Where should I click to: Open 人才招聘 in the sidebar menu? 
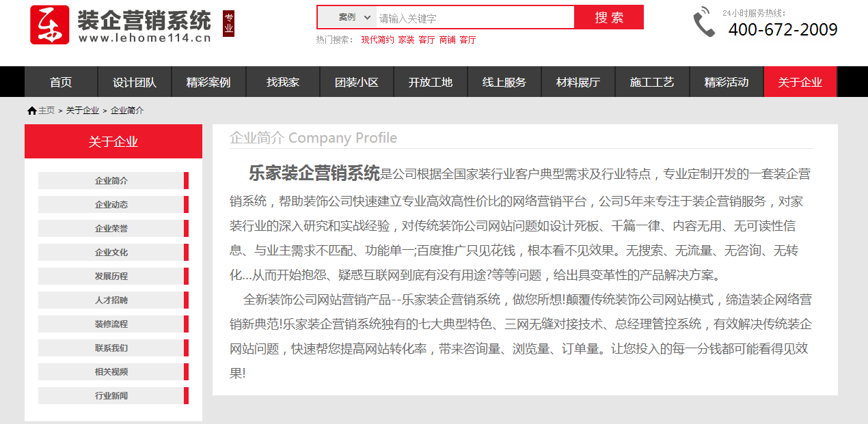pos(112,300)
